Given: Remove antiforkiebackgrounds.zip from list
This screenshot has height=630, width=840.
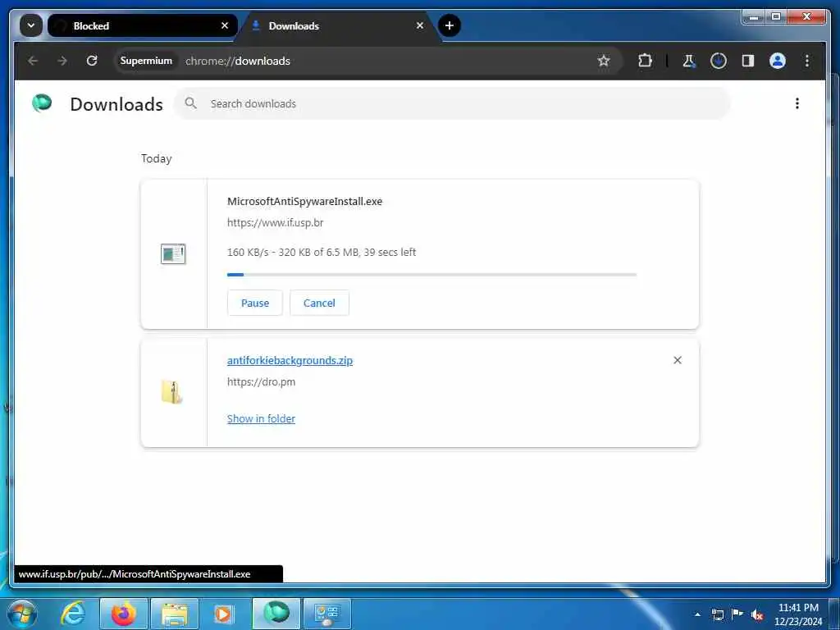Looking at the screenshot, I should [678, 360].
